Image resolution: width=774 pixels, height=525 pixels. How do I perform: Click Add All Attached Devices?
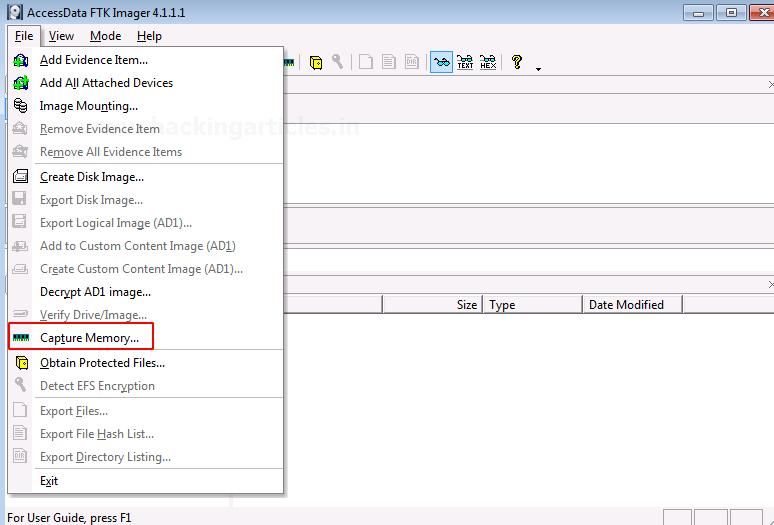(x=106, y=83)
